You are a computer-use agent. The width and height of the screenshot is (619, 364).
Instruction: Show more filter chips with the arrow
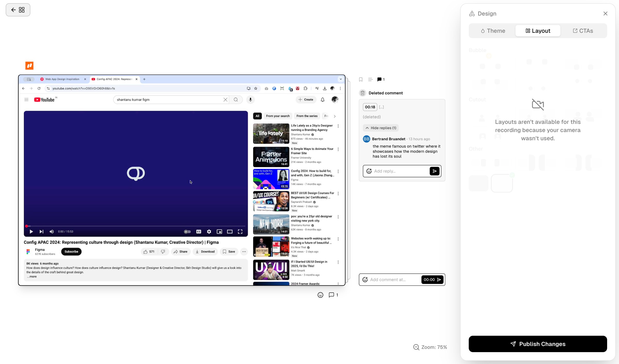coord(335,116)
